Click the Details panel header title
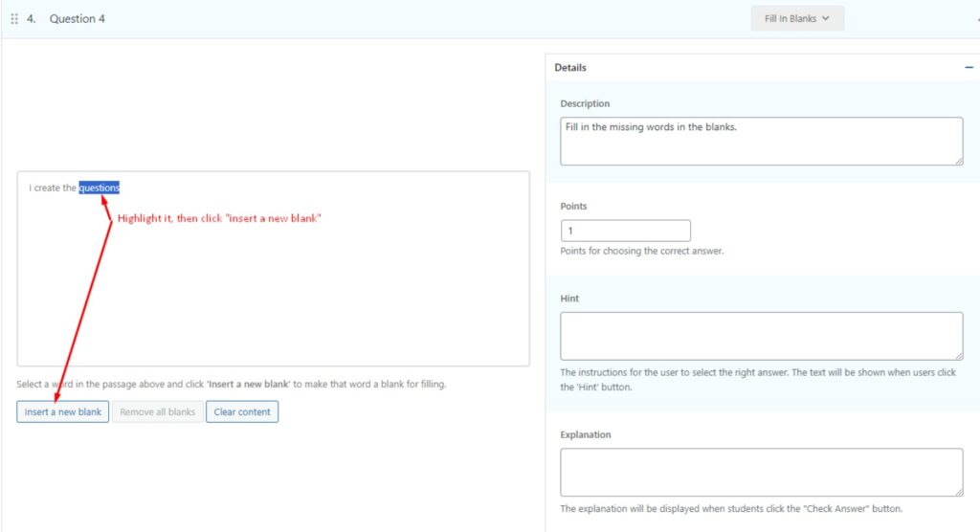 tap(570, 68)
